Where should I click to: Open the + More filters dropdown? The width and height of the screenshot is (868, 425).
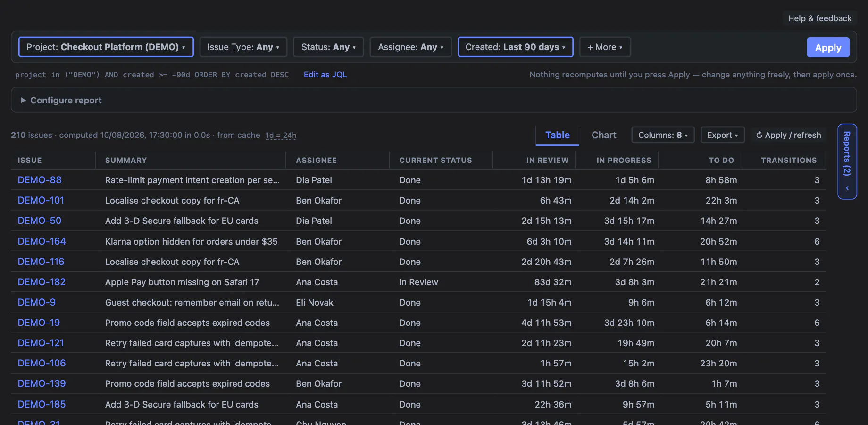tap(605, 47)
